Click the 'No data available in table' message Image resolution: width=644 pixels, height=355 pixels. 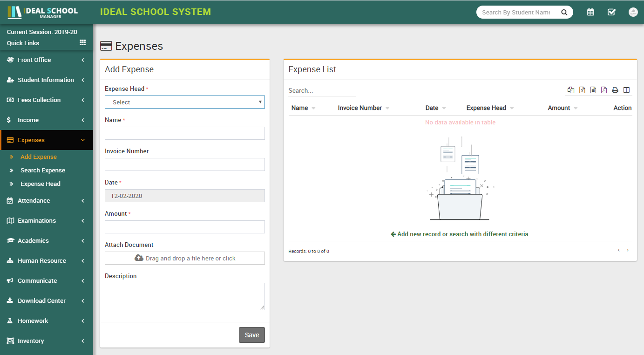click(x=460, y=123)
